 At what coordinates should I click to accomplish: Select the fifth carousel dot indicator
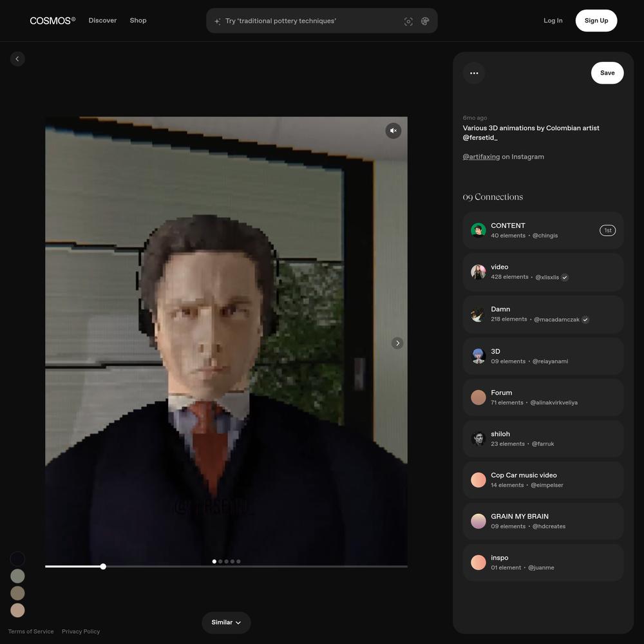[x=238, y=562]
